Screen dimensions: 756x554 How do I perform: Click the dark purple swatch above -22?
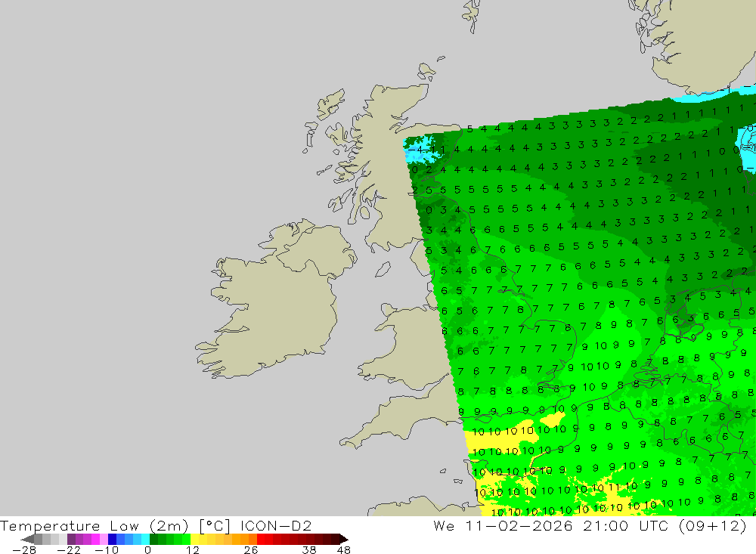point(71,539)
